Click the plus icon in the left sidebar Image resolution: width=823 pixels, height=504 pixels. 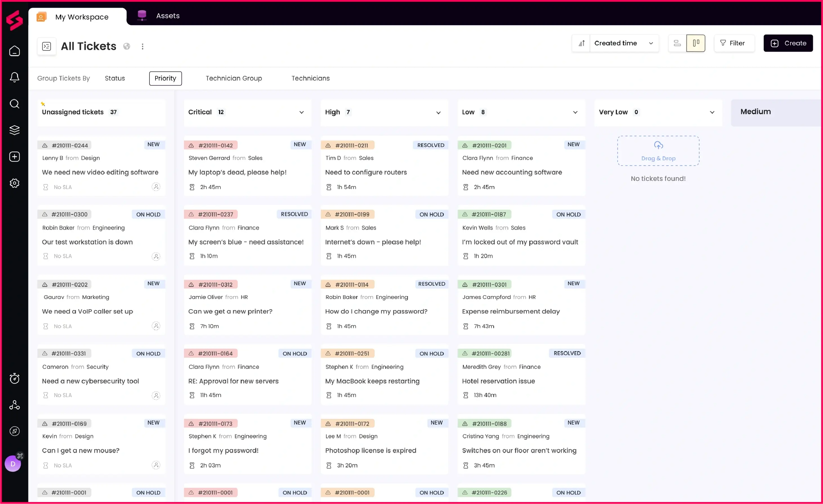click(15, 156)
